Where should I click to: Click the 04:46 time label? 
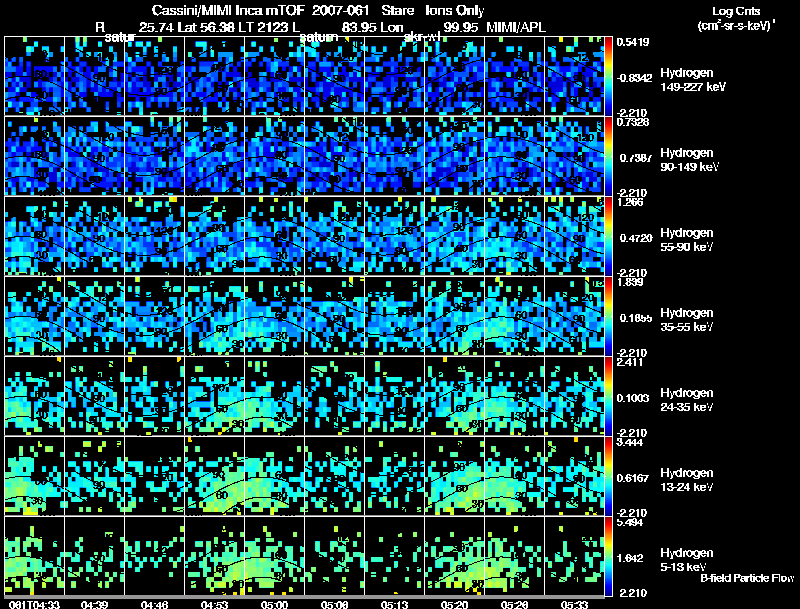[155, 605]
